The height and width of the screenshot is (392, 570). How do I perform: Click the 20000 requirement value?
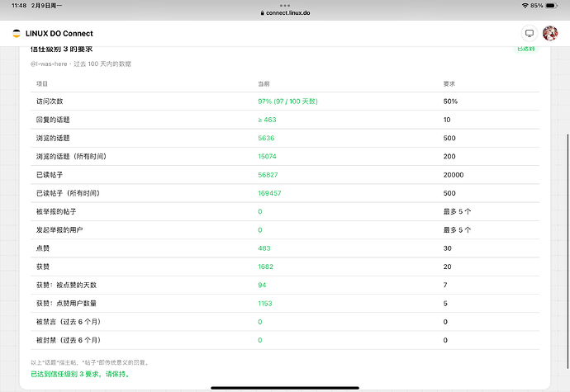[x=454, y=175]
